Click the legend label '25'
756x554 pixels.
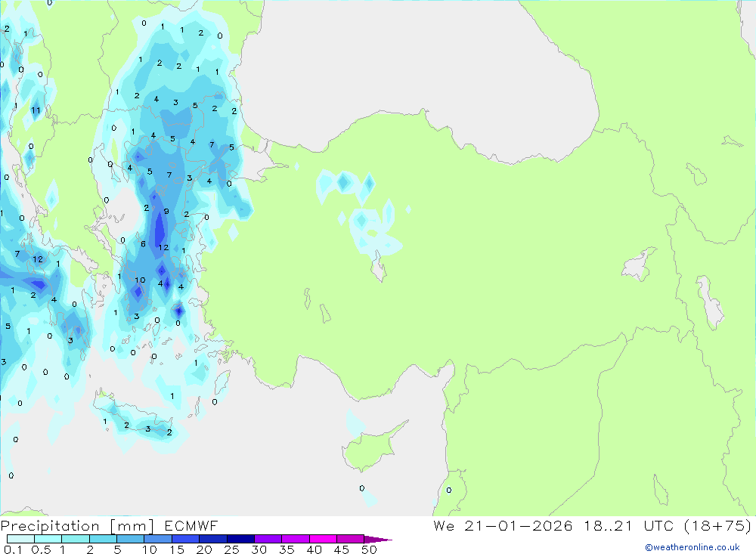(232, 549)
